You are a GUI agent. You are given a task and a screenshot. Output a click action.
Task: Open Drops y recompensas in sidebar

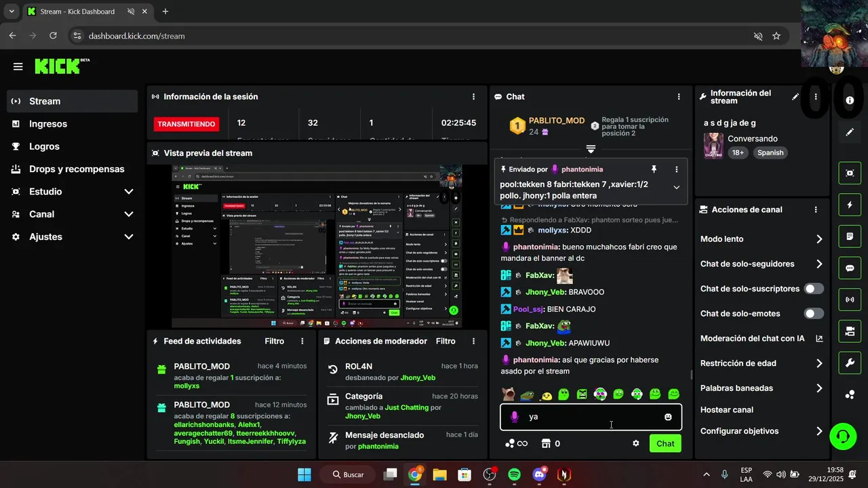73,169
